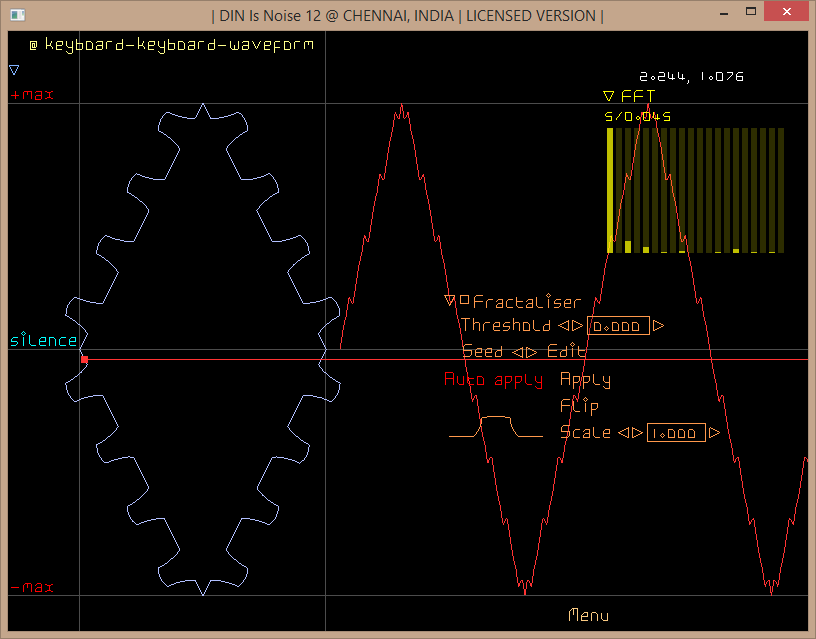Click the right arrow after the Threshold value box
This screenshot has height=639, width=816.
click(659, 326)
